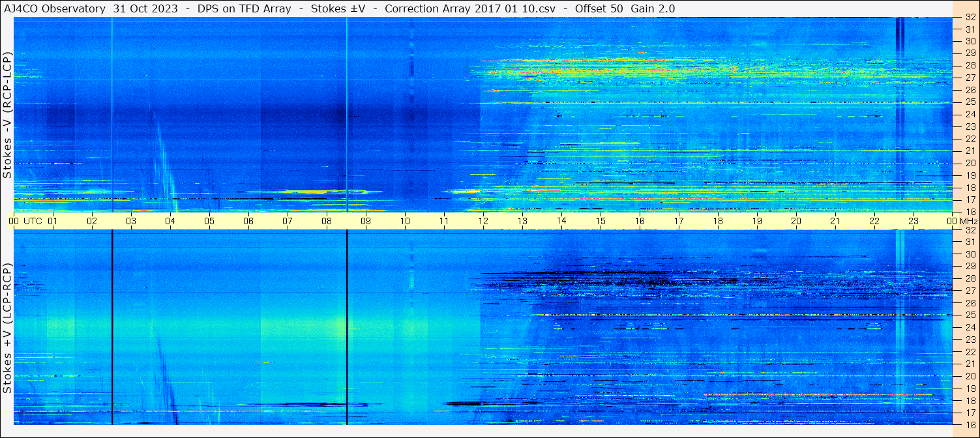The image size is (980, 438).
Task: Click the 23 hour tick label on time axis
Action: point(913,221)
